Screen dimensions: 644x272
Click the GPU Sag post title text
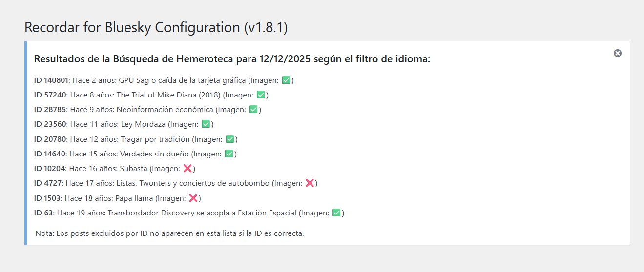pos(182,80)
